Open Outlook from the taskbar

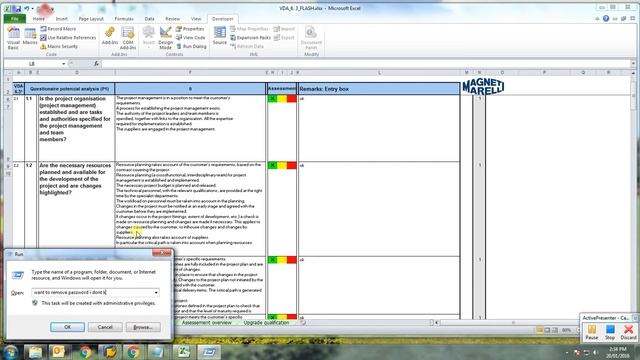pyautogui.click(x=59, y=351)
